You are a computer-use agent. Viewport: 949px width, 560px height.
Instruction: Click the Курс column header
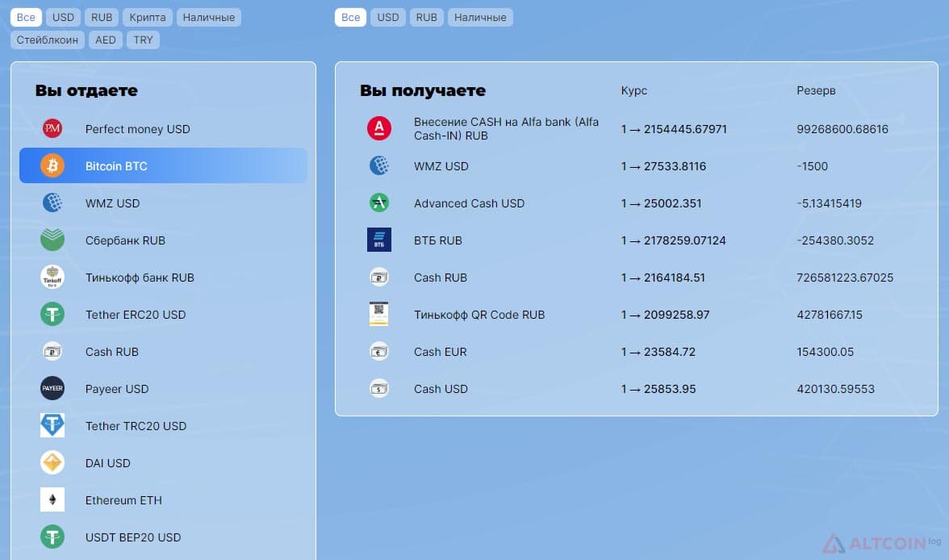(633, 90)
